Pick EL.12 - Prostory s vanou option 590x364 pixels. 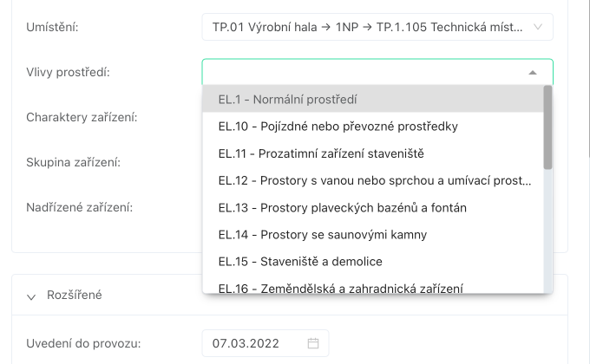coord(374,180)
